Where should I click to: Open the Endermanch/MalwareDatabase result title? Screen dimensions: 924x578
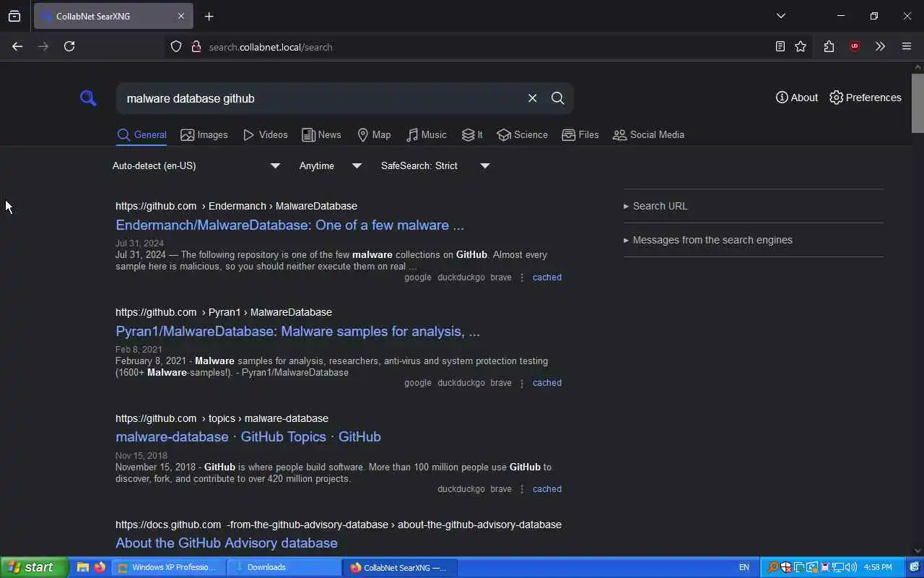(289, 225)
